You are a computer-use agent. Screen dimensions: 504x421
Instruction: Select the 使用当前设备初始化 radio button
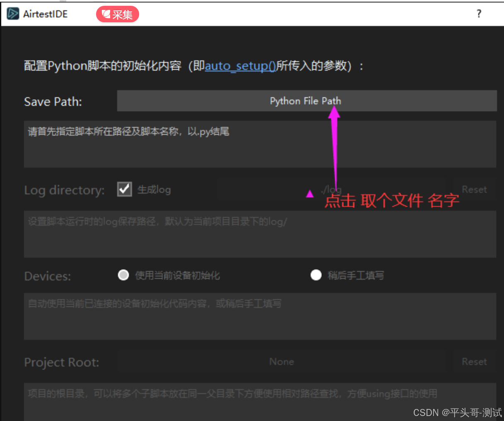tap(123, 275)
